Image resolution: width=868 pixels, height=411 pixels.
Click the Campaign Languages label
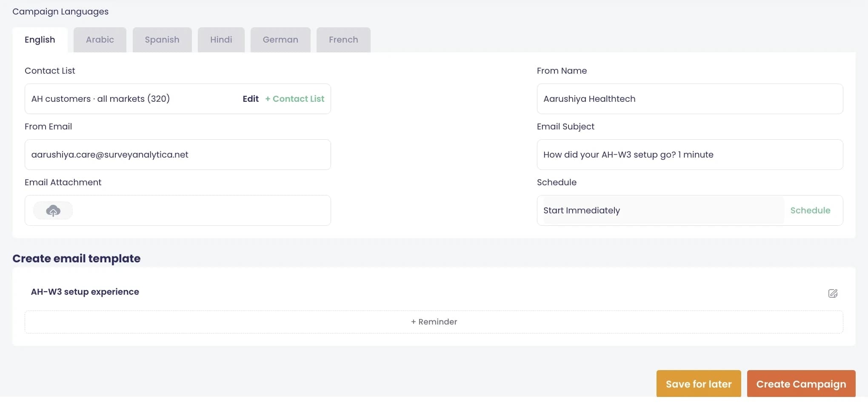[60, 11]
